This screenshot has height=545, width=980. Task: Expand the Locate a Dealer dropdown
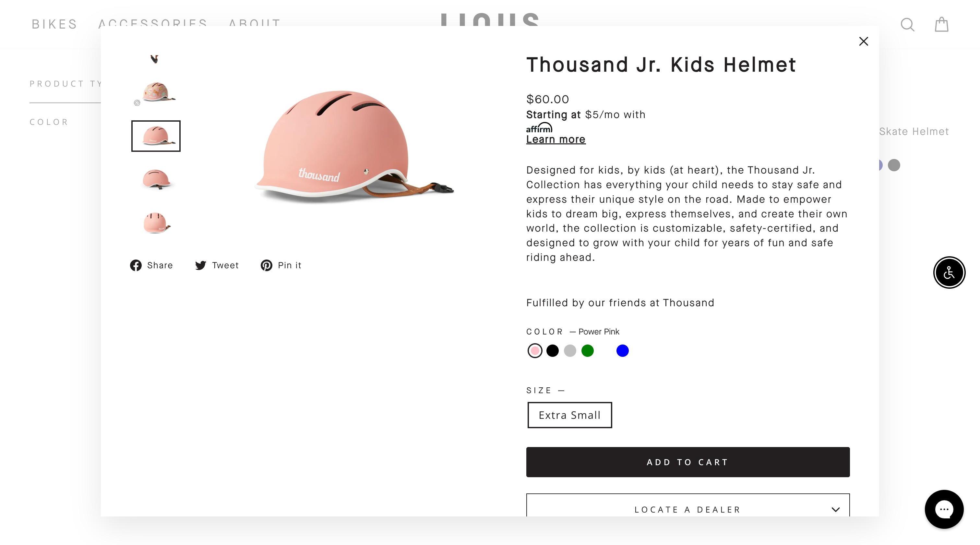pyautogui.click(x=688, y=509)
